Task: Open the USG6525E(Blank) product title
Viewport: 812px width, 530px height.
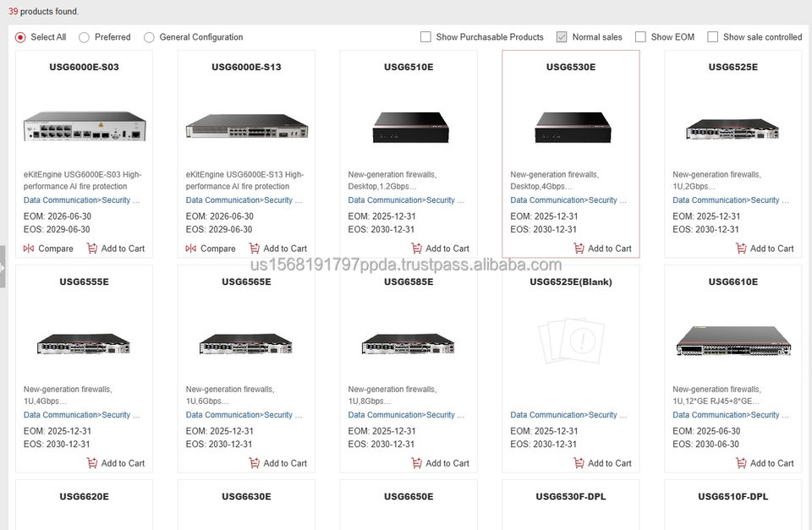Action: 571,281
